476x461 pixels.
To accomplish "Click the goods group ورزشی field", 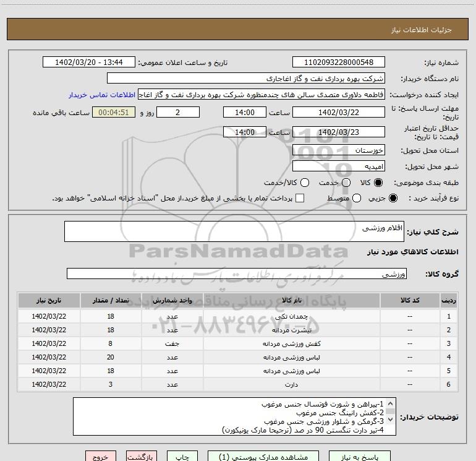I will pyautogui.click(x=237, y=274).
